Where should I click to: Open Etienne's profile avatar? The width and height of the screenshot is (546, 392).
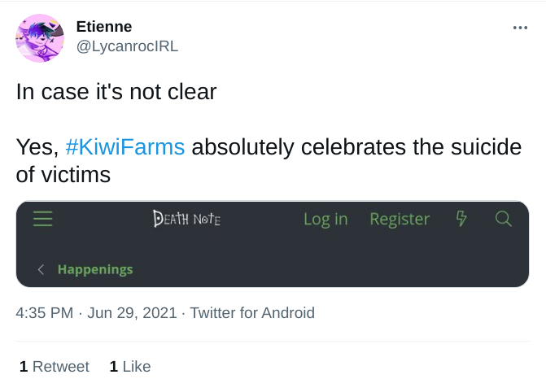[40, 38]
